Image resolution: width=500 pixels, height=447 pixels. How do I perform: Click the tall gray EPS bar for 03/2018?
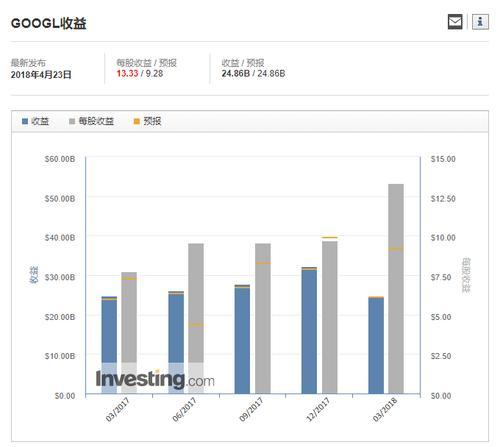pos(396,289)
